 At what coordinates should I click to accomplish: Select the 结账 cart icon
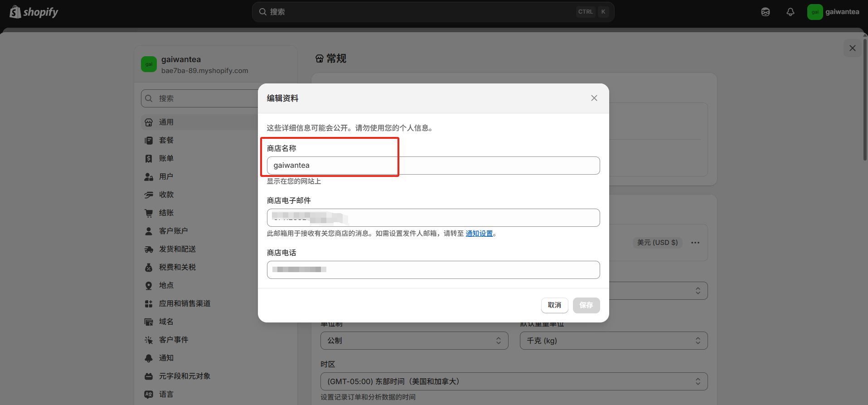149,213
